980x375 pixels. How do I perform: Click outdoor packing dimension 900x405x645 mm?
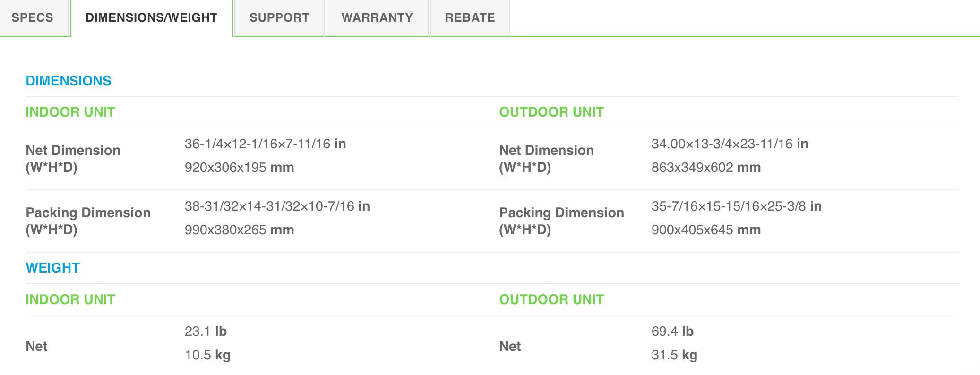pos(706,230)
